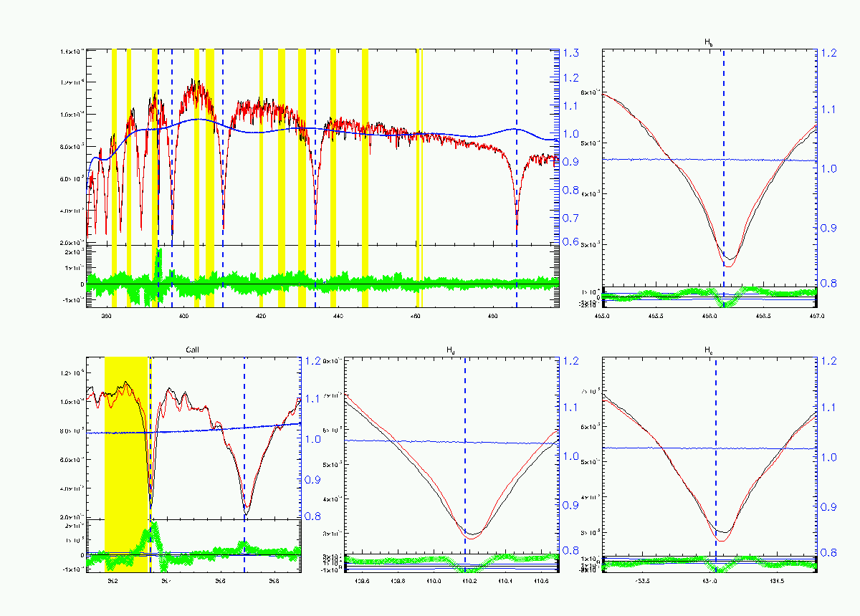Click the H title above bottom-right panel
Image resolution: width=860 pixels, height=616 pixels.
point(709,350)
